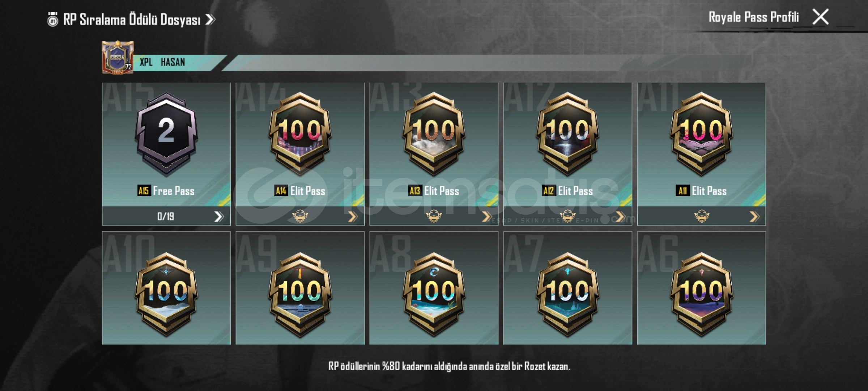868x391 pixels.
Task: Expand the A11 Elit Pass details arrow
Action: (x=754, y=216)
